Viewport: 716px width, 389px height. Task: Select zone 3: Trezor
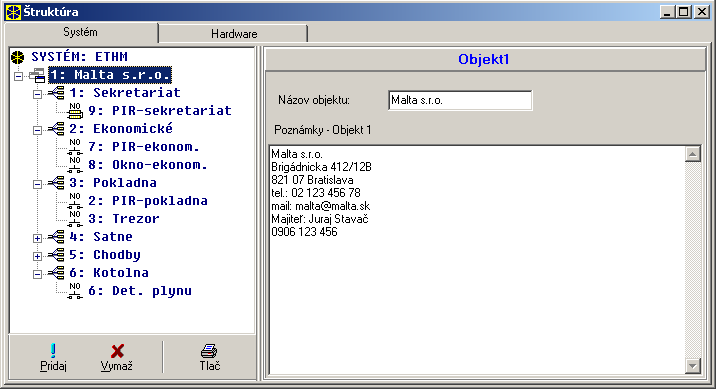click(x=124, y=219)
